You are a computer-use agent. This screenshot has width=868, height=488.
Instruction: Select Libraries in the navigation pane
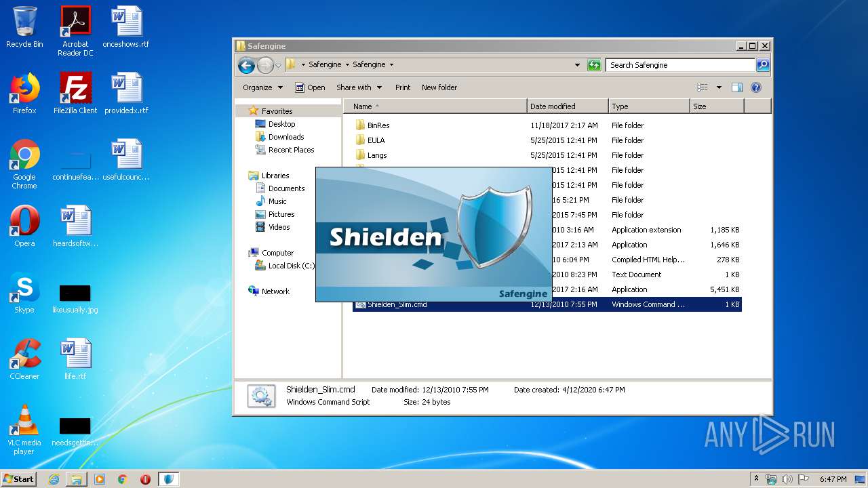coord(275,176)
